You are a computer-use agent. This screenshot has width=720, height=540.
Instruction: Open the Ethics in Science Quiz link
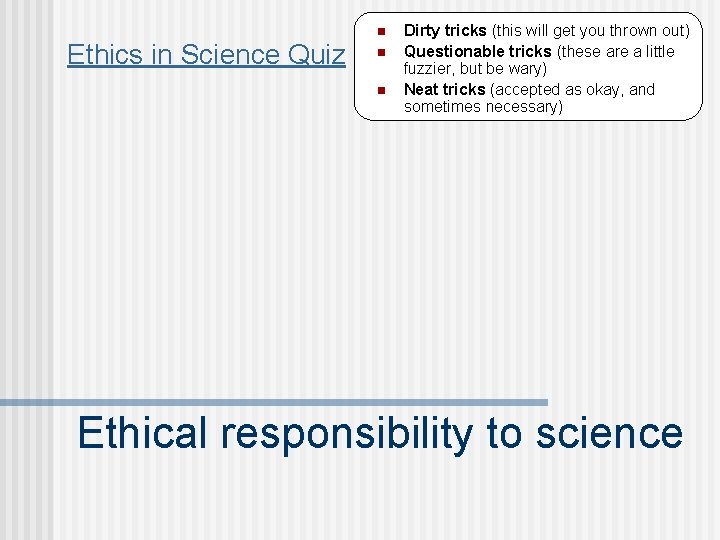(206, 54)
